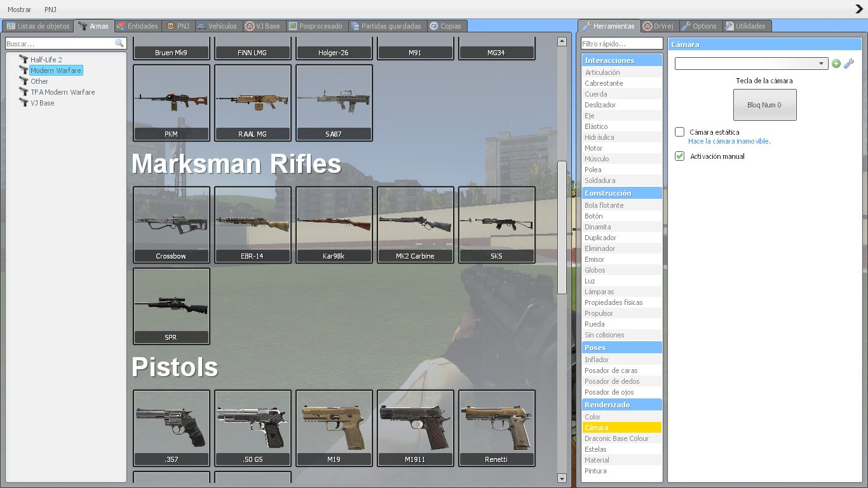Choose the M19 pistol icon

click(x=334, y=428)
